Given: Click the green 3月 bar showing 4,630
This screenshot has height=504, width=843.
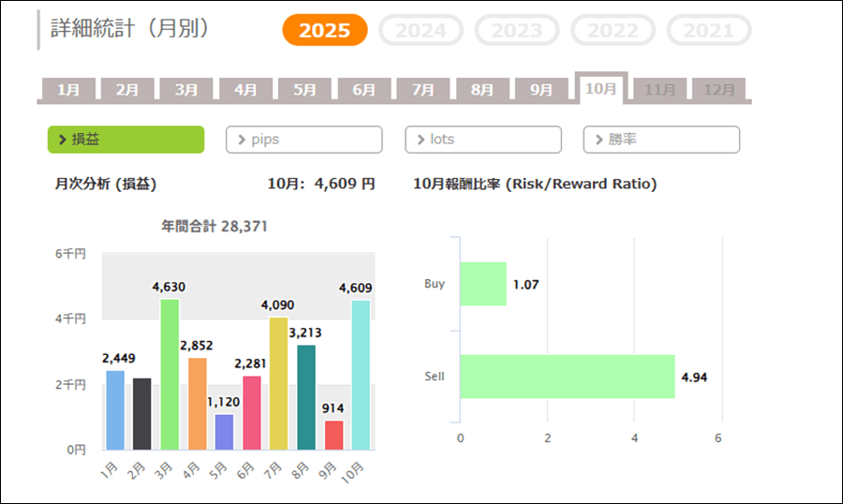Looking at the screenshot, I should (170, 375).
